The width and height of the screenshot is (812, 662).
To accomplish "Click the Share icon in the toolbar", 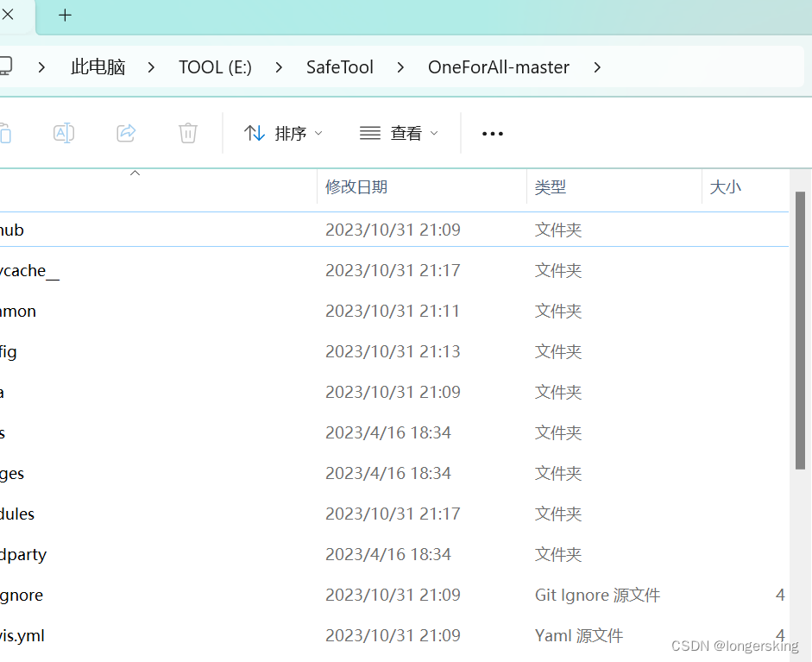I will (126, 133).
